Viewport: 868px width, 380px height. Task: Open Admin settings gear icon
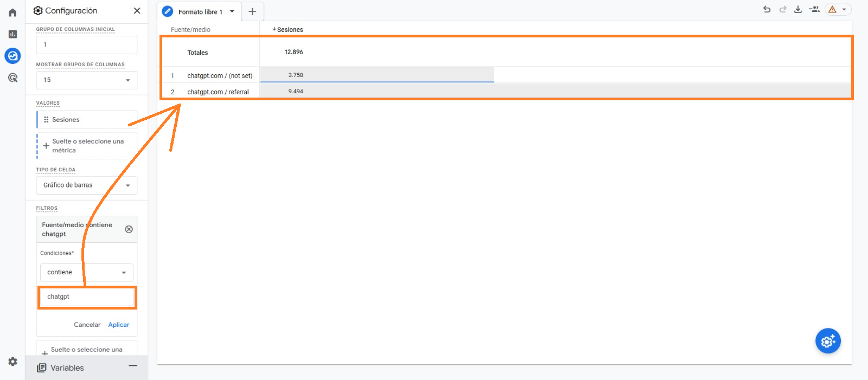click(12, 362)
